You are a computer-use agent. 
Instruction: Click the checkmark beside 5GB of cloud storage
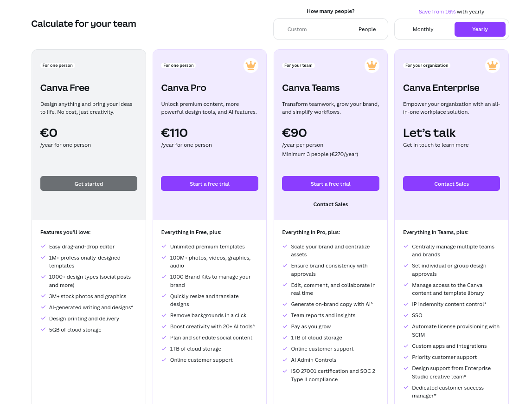click(43, 330)
